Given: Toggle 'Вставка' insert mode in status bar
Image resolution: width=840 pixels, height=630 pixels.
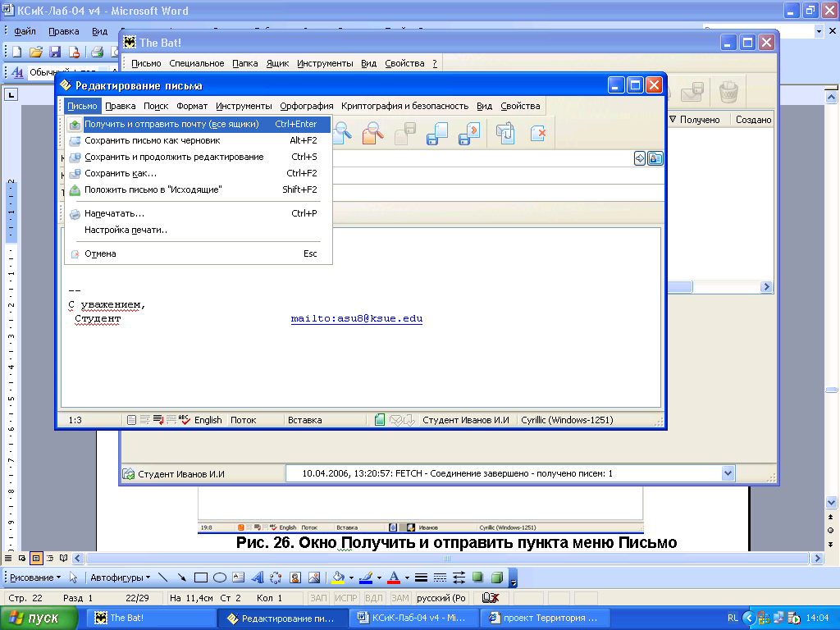Looking at the screenshot, I should [x=305, y=421].
